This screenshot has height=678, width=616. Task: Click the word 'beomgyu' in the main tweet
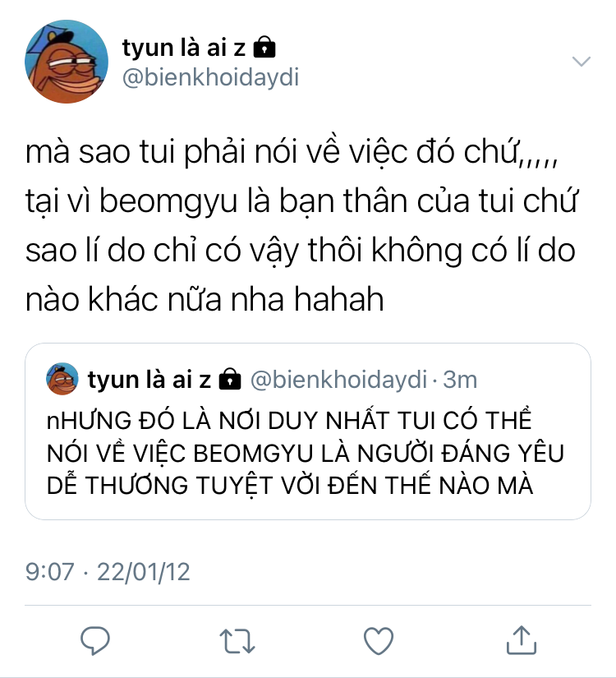[168, 202]
